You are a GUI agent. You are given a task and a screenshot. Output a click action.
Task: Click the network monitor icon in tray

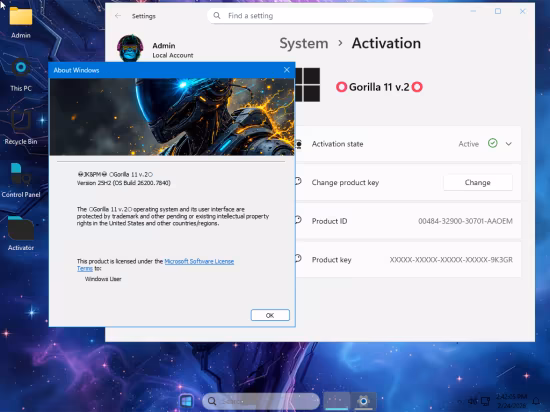tap(485, 401)
